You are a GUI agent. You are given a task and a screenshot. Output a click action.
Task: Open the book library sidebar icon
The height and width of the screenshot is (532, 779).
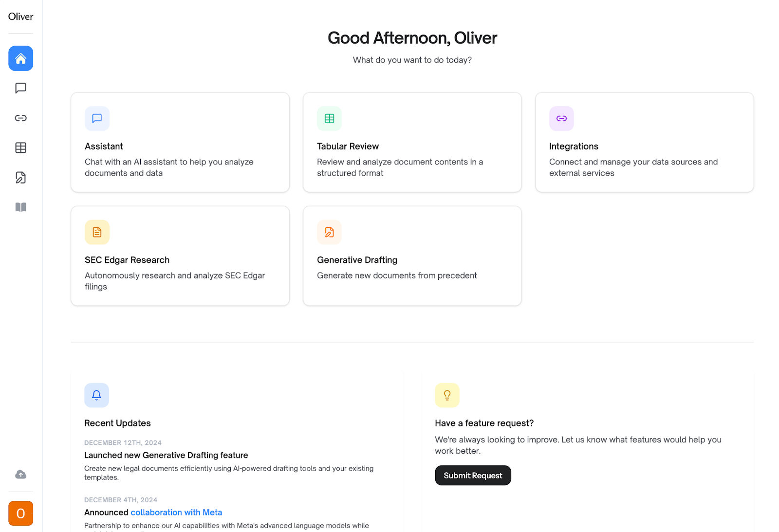(x=20, y=207)
